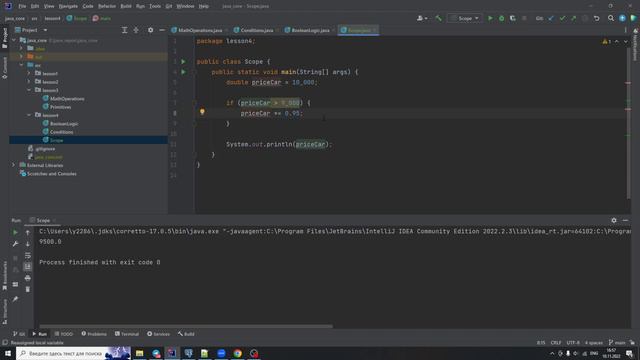Collapse the java_core project root node
640x360 pixels.
[x=14, y=40]
